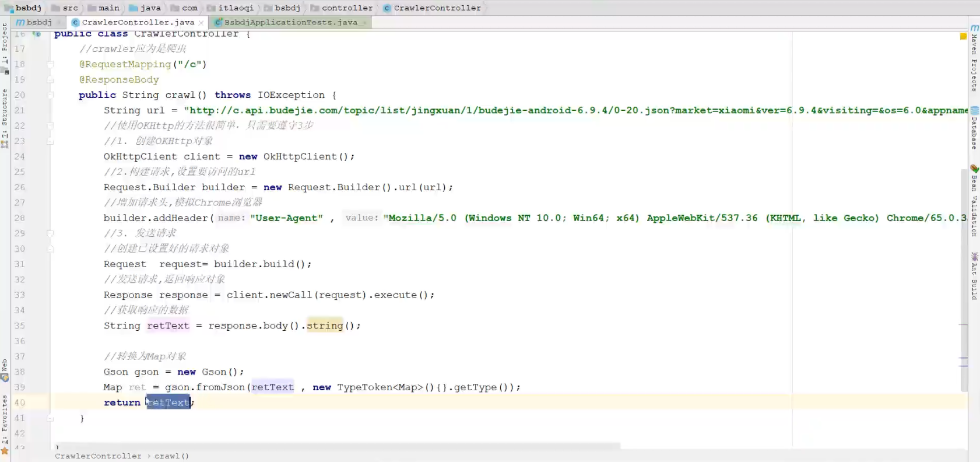Image resolution: width=980 pixels, height=462 pixels.
Task: Click retText variable on line 35
Action: pos(168,325)
